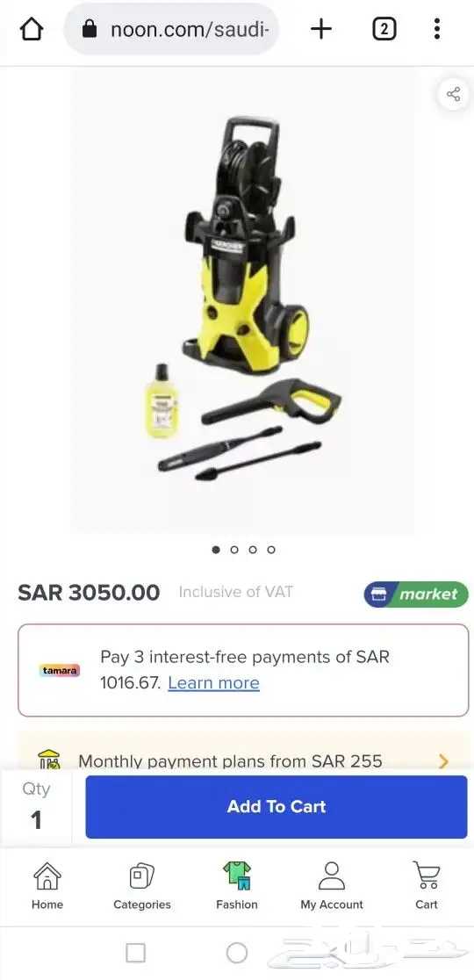474x980 pixels.
Task: Open the tab switcher showing 2 tabs
Action: pos(384,29)
